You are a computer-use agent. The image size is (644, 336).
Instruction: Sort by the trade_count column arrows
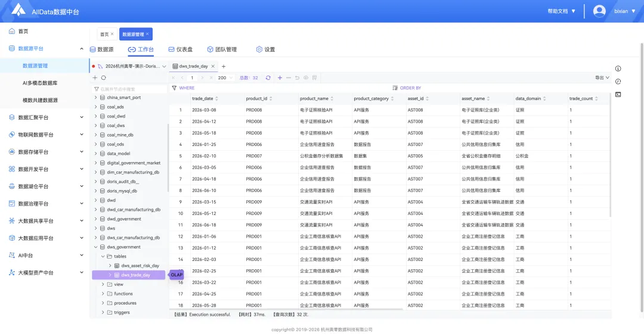[596, 99]
